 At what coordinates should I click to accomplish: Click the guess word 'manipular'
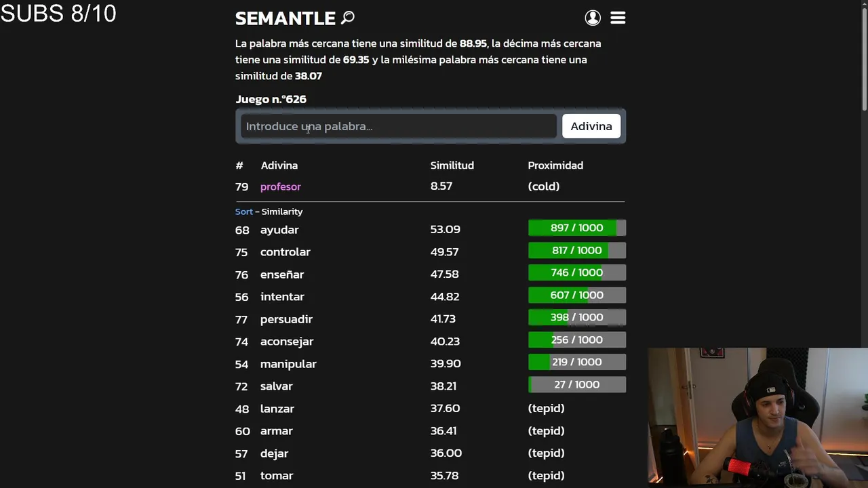[288, 364]
